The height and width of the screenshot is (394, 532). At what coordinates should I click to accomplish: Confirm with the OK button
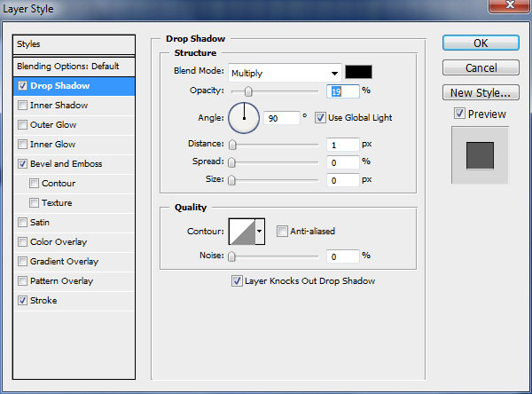[x=481, y=43]
